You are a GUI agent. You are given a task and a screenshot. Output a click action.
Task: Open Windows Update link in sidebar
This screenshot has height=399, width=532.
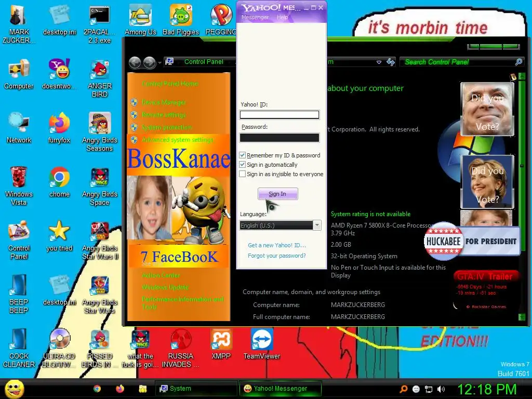coord(165,287)
